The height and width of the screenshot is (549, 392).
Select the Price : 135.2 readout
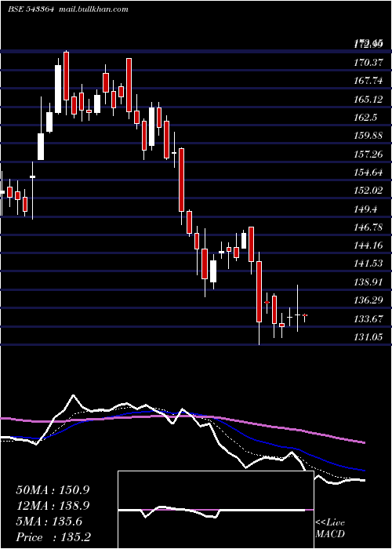[53, 537]
